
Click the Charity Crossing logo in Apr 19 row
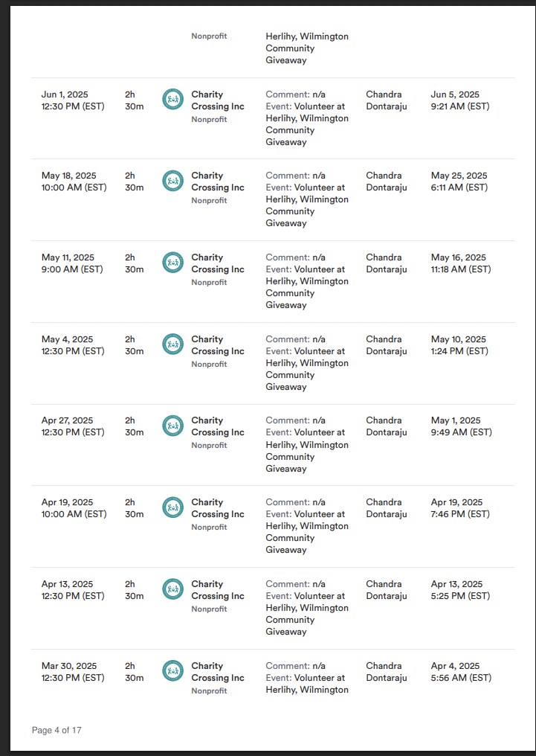[172, 507]
